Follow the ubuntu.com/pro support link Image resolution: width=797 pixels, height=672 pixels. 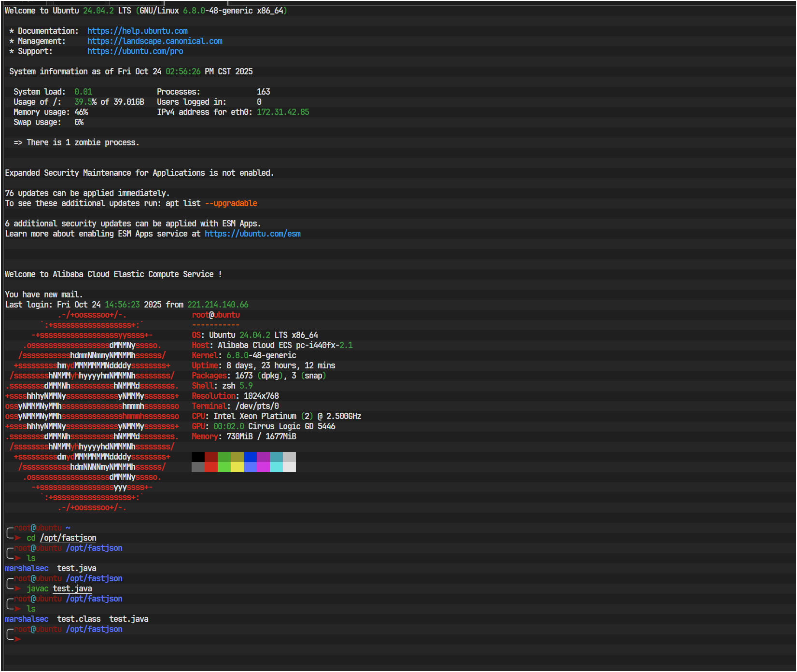(135, 51)
